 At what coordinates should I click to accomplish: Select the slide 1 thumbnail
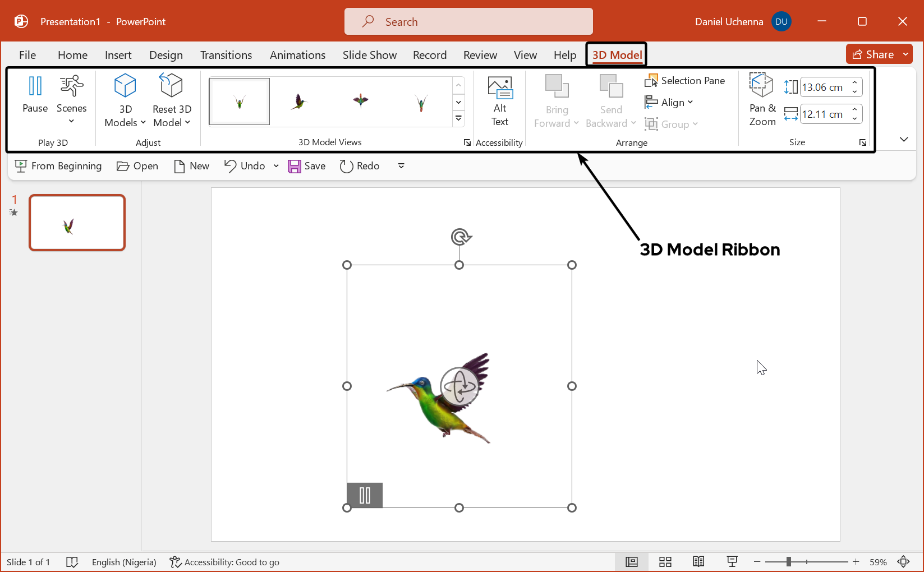click(x=77, y=222)
